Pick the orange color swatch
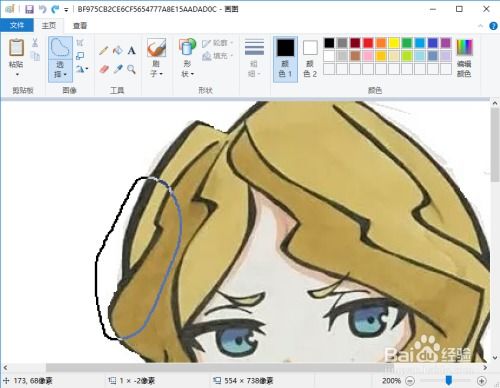Screen dimensions: 500x388 click(x=381, y=43)
